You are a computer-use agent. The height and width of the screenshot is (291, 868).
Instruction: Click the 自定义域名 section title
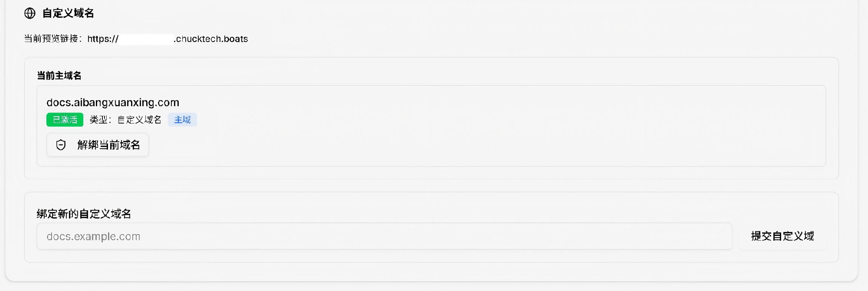pos(68,13)
